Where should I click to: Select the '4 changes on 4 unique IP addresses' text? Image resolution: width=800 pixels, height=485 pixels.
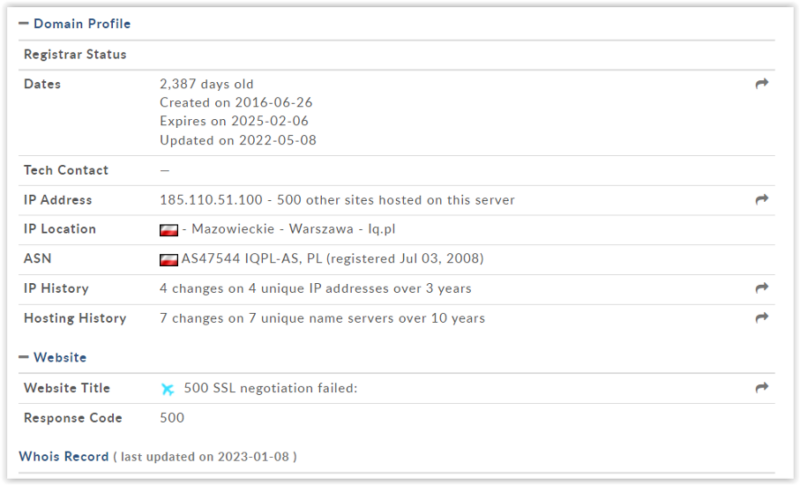pos(315,288)
